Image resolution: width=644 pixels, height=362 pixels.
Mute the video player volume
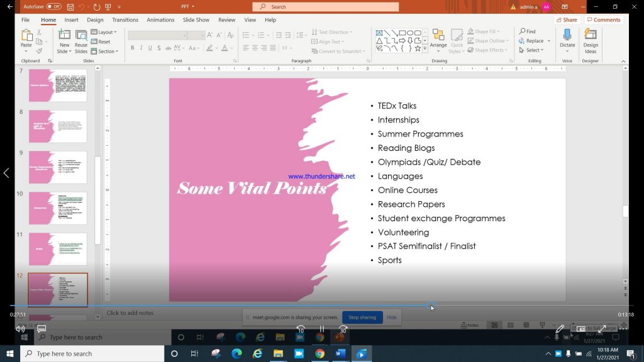pos(20,329)
